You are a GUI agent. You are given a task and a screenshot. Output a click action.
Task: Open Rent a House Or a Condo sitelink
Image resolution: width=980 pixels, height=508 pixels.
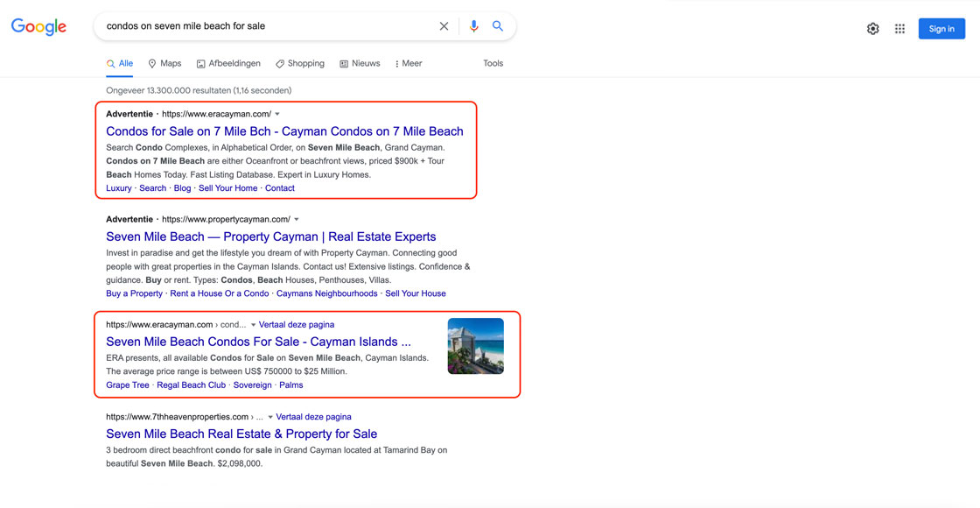pos(220,294)
